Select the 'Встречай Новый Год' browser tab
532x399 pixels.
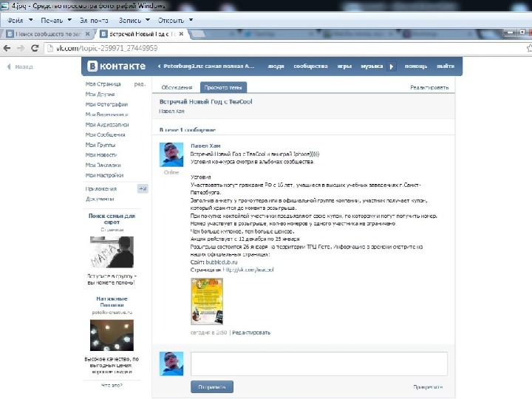(x=142, y=34)
